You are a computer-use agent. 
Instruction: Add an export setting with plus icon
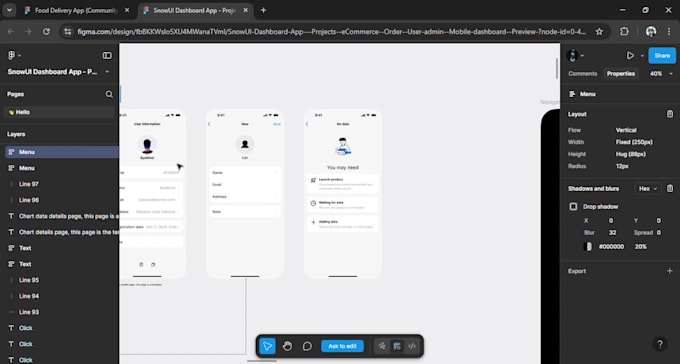(x=670, y=271)
